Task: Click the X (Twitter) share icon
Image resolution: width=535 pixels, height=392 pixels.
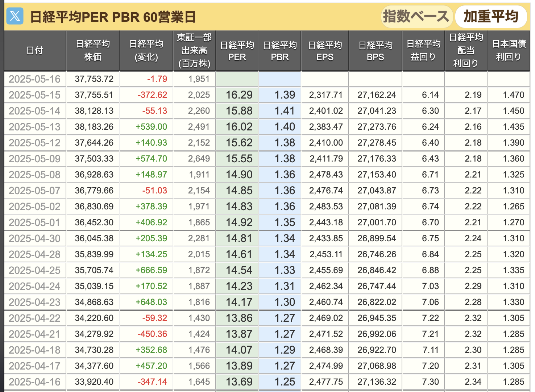Action: [x=15, y=16]
